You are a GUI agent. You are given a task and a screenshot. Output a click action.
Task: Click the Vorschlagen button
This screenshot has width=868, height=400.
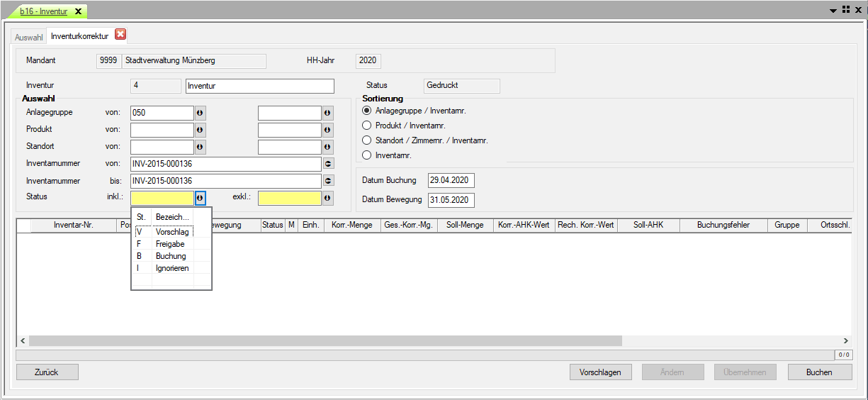tap(600, 372)
